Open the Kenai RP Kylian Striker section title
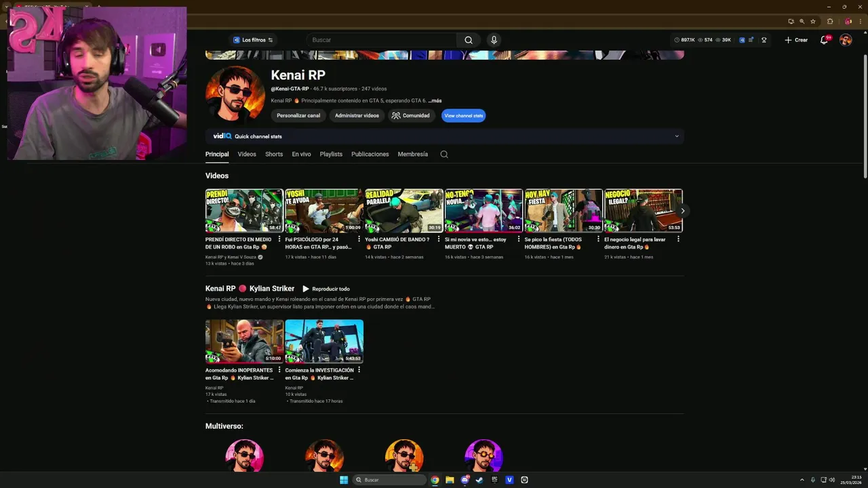The width and height of the screenshot is (868, 488). click(x=250, y=289)
